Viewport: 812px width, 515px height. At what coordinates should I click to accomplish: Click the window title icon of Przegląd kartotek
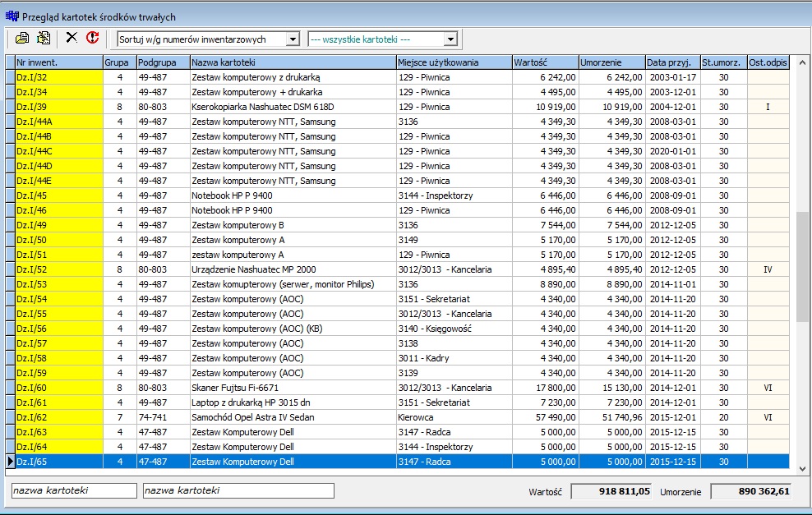point(12,16)
